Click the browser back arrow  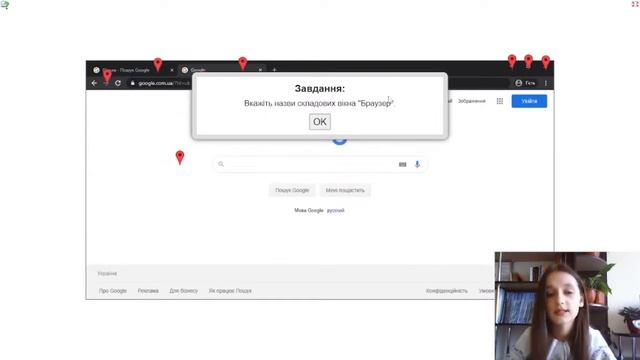coord(94,83)
